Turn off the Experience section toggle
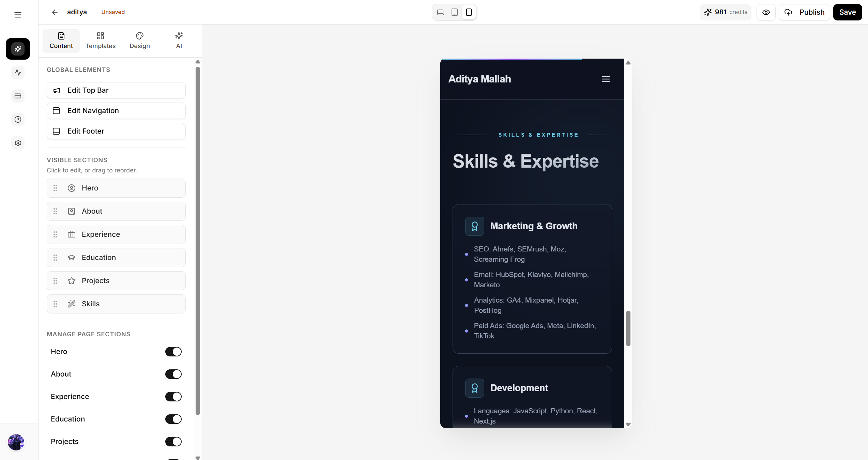The height and width of the screenshot is (460, 868). pos(173,397)
